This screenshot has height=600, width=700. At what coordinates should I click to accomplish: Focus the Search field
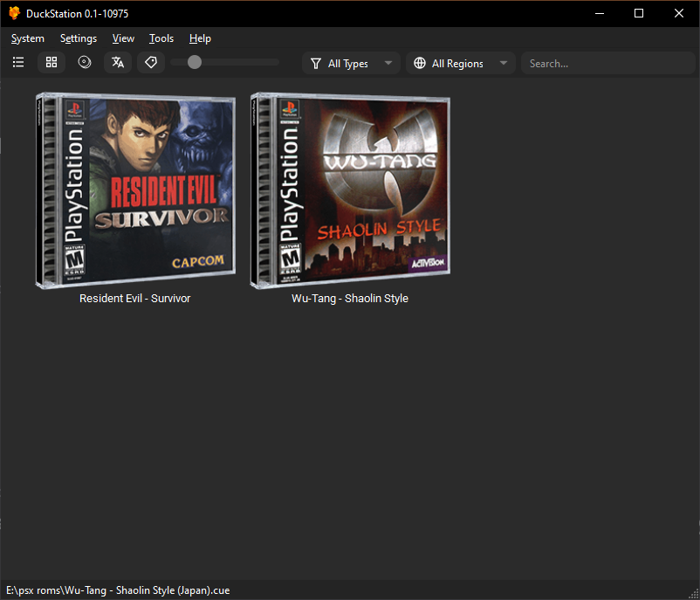(x=607, y=64)
